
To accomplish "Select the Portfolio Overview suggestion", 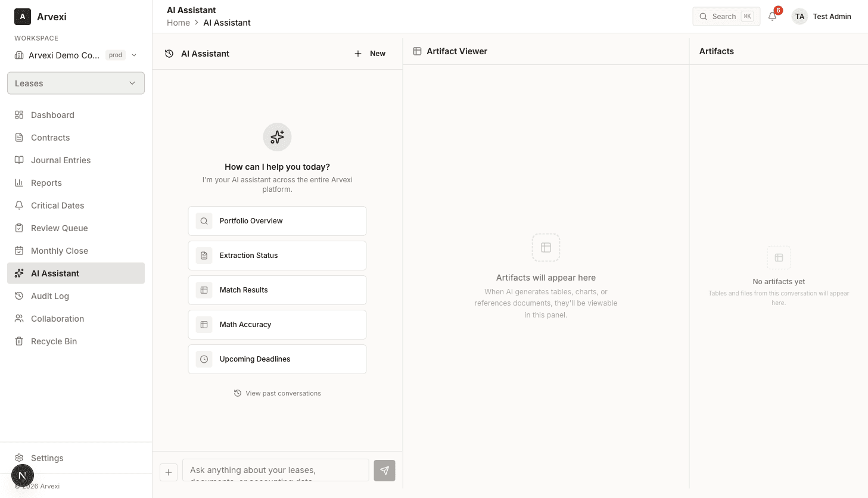I will [x=277, y=220].
